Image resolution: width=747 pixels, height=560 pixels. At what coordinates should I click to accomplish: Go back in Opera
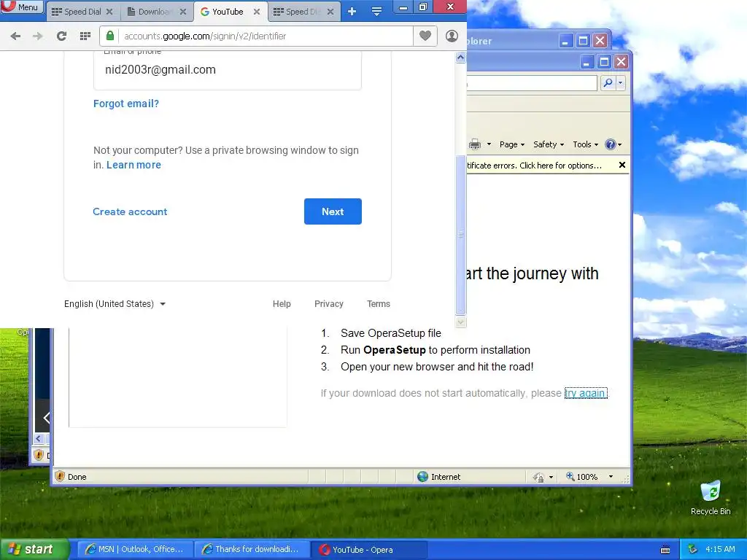tap(15, 36)
